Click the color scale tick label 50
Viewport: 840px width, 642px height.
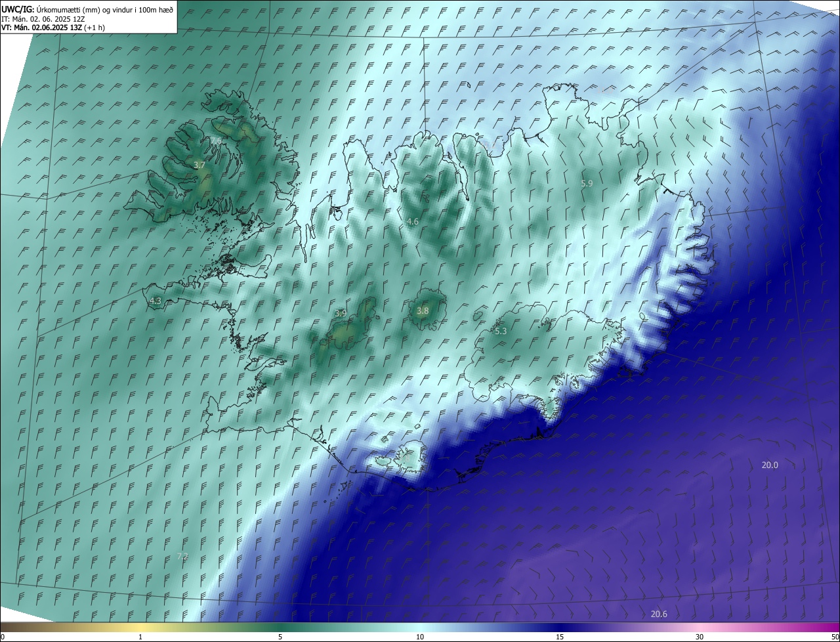835,637
